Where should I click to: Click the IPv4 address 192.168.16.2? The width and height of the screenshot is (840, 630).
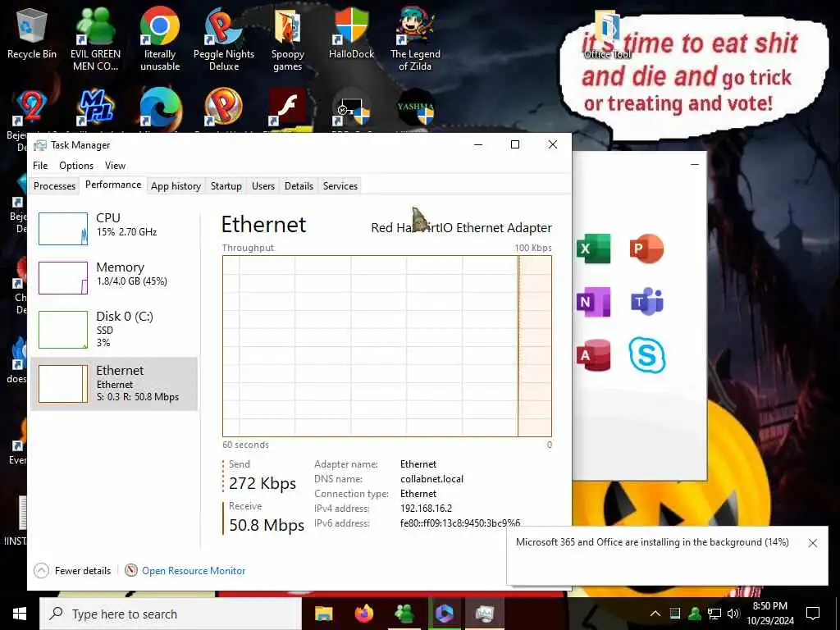coord(426,509)
